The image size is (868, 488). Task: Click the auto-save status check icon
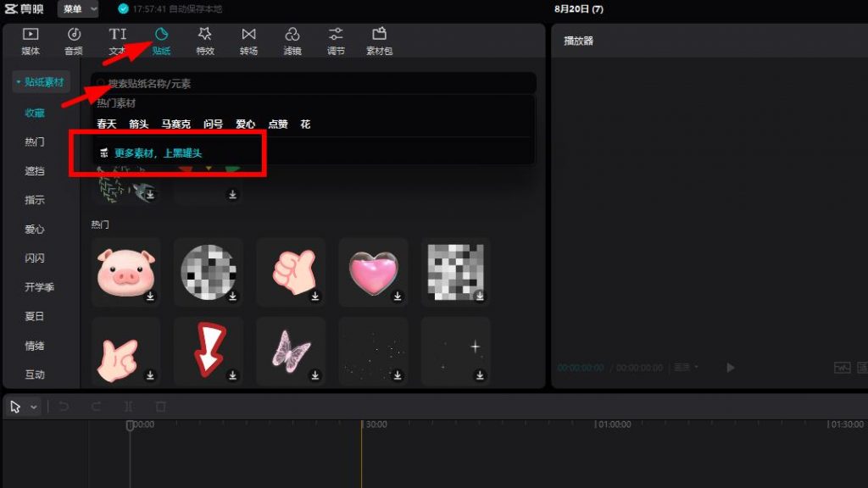tap(123, 8)
